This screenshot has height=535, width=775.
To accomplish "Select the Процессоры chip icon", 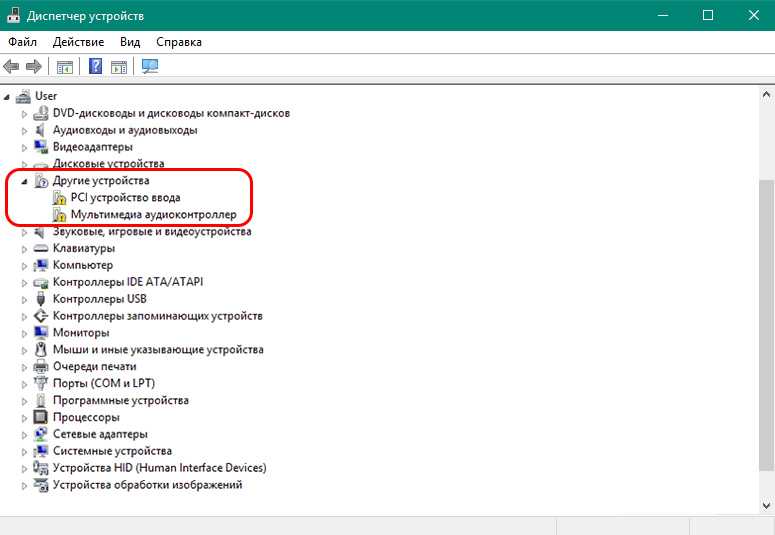I will point(41,417).
